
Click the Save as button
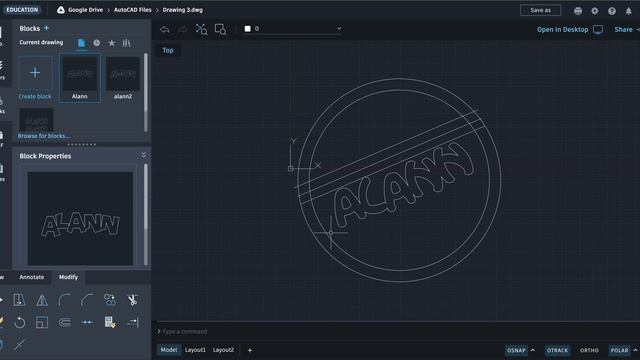point(540,10)
